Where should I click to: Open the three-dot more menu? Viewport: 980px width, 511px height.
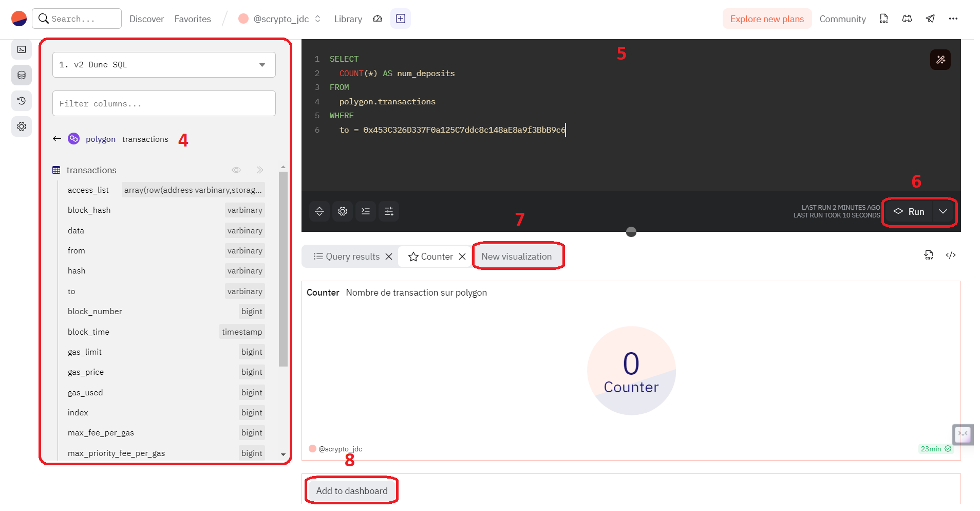click(x=953, y=19)
